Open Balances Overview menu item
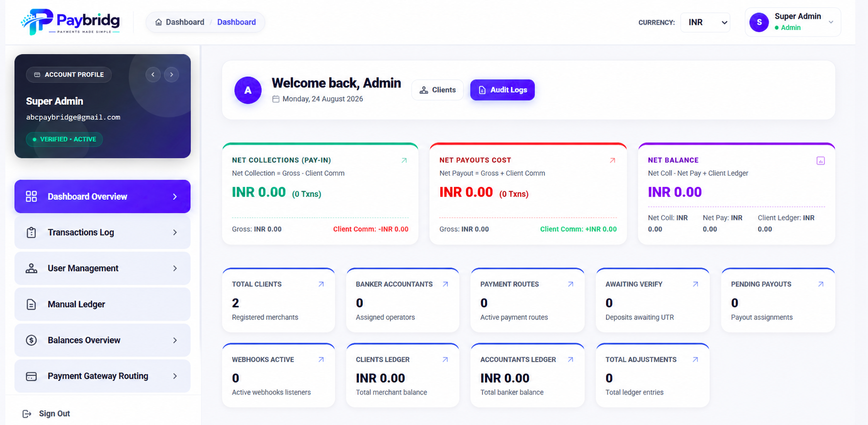Image resolution: width=868 pixels, height=425 pixels. click(102, 340)
